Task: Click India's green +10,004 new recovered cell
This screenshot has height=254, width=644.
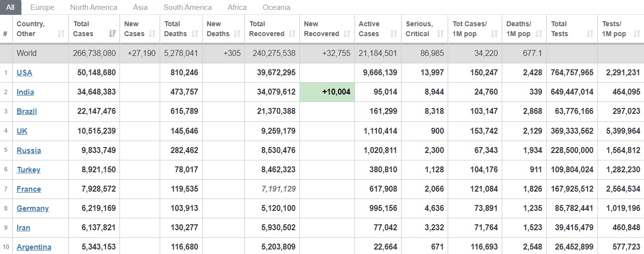Action: click(x=327, y=92)
